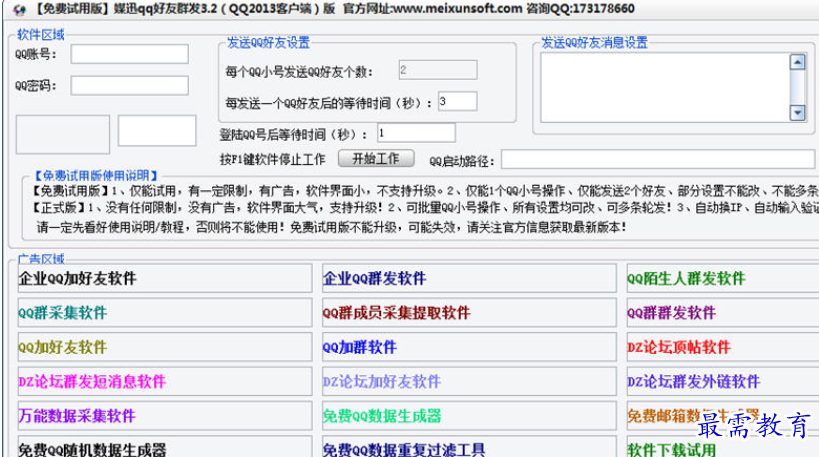This screenshot has width=819, height=457.
Task: Click the 发送QQ好友消息设置 group label
Action: [x=594, y=43]
